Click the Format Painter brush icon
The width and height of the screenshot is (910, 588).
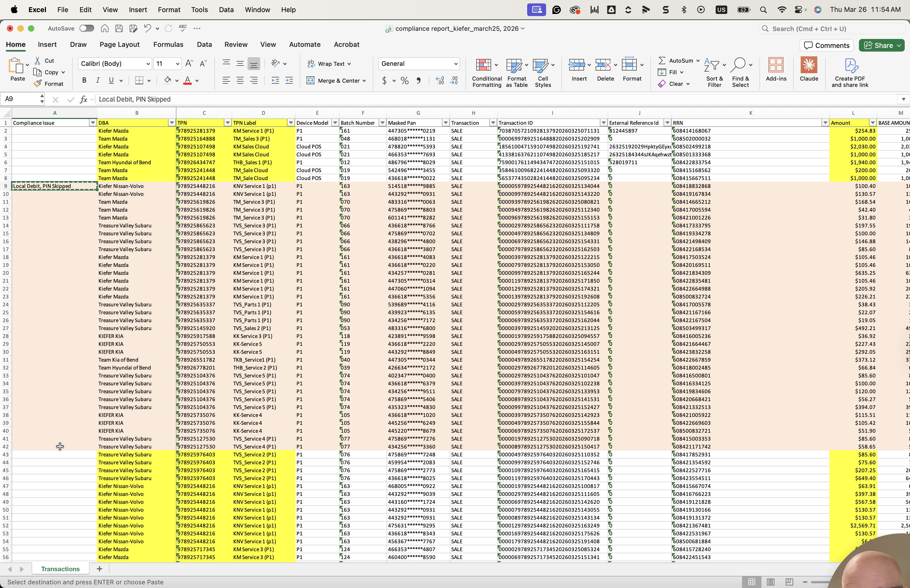tap(37, 84)
